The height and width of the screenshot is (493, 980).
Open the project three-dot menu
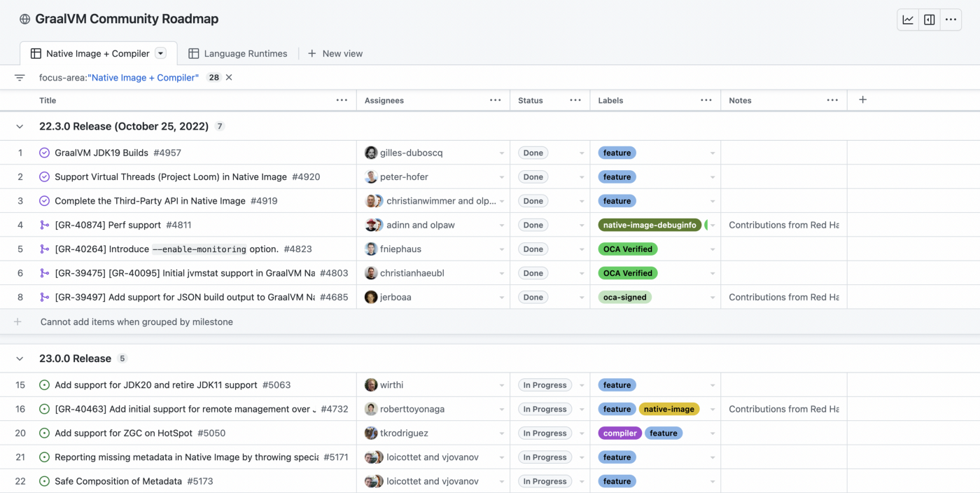951,20
